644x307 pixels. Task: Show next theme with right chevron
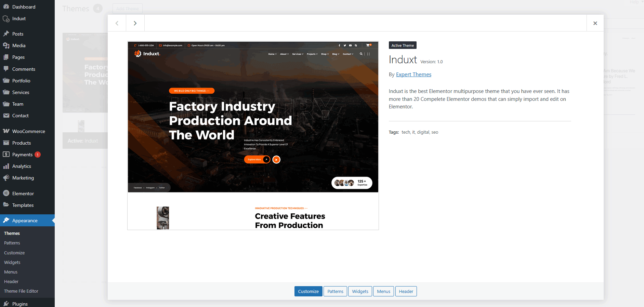[x=135, y=23]
